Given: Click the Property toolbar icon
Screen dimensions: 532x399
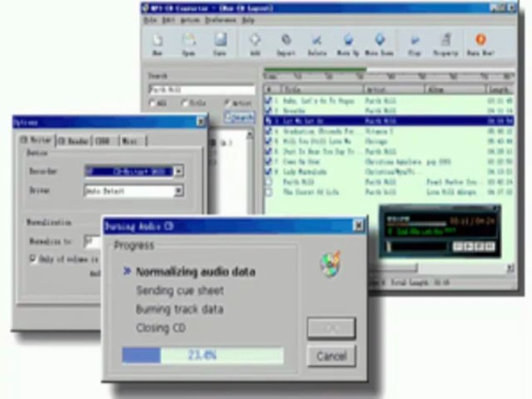Looking at the screenshot, I should click(446, 40).
